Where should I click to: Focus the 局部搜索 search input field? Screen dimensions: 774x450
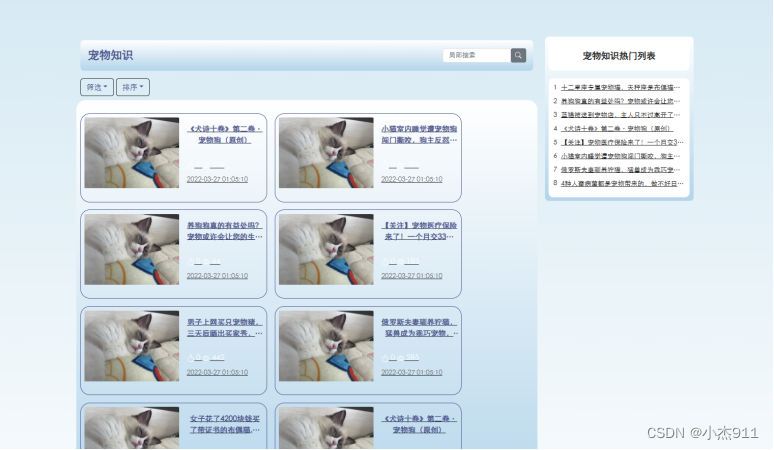click(477, 55)
